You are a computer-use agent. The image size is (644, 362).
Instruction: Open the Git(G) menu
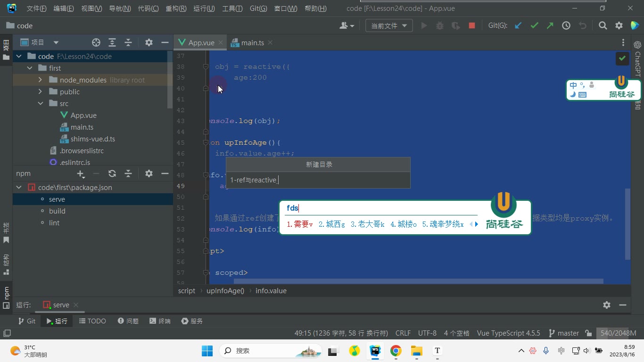[258, 8]
